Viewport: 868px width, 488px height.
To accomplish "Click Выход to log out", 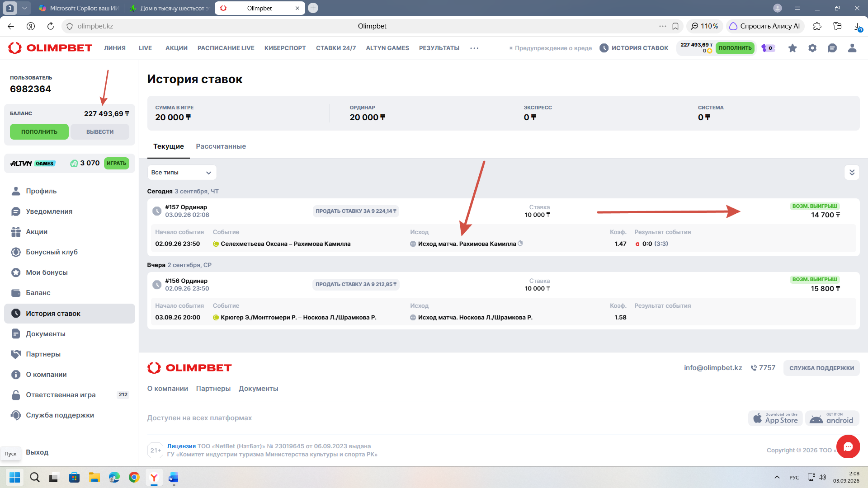I will pyautogui.click(x=37, y=452).
